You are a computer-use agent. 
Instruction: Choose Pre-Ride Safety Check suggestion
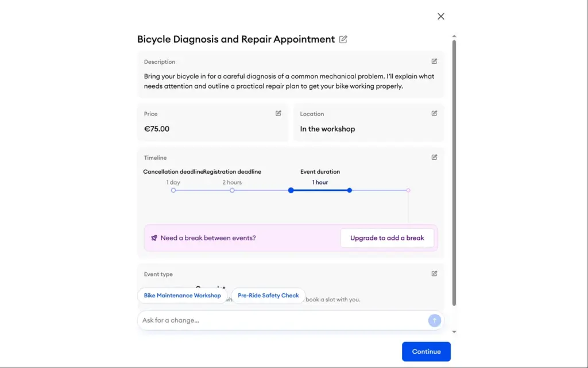click(268, 296)
